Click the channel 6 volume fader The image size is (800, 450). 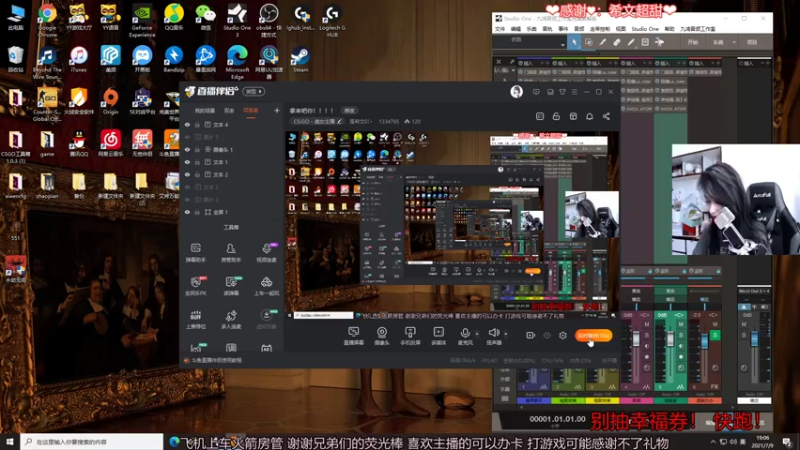pyautogui.click(x=705, y=340)
